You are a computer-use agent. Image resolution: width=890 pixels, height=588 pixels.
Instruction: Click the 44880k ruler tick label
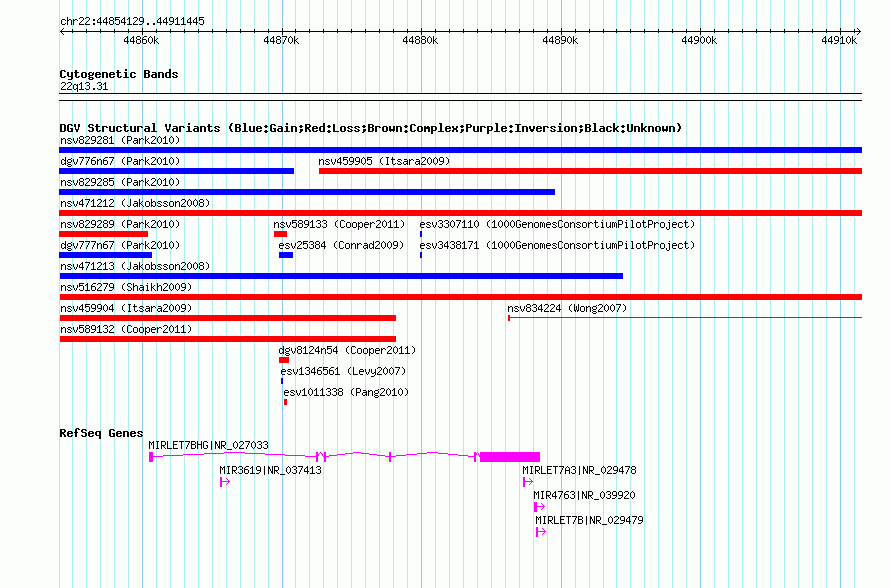[420, 40]
